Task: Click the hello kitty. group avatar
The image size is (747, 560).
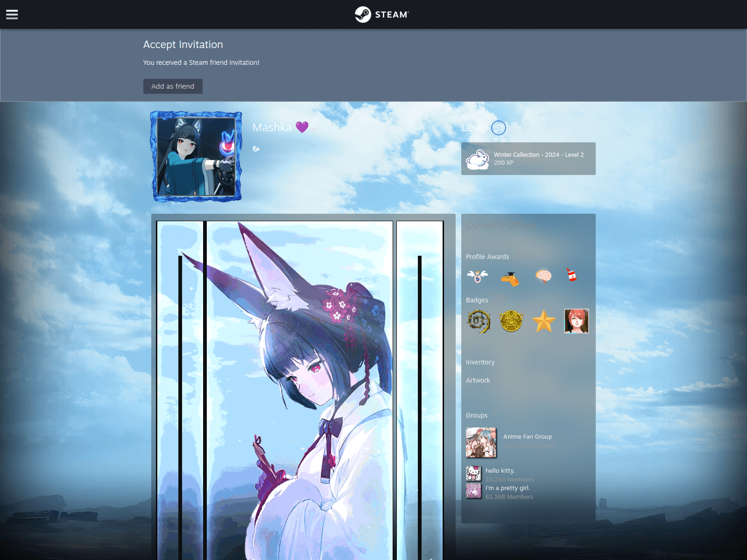Action: 473,473
